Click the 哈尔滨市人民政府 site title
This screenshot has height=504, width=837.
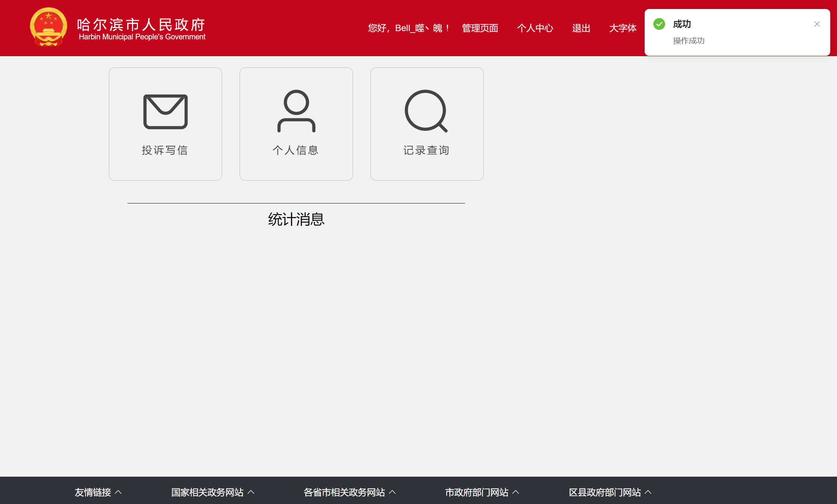141,25
